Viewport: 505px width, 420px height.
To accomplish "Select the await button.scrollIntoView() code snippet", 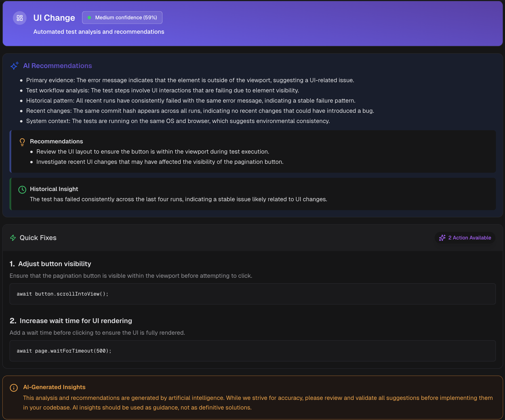I will (62, 294).
